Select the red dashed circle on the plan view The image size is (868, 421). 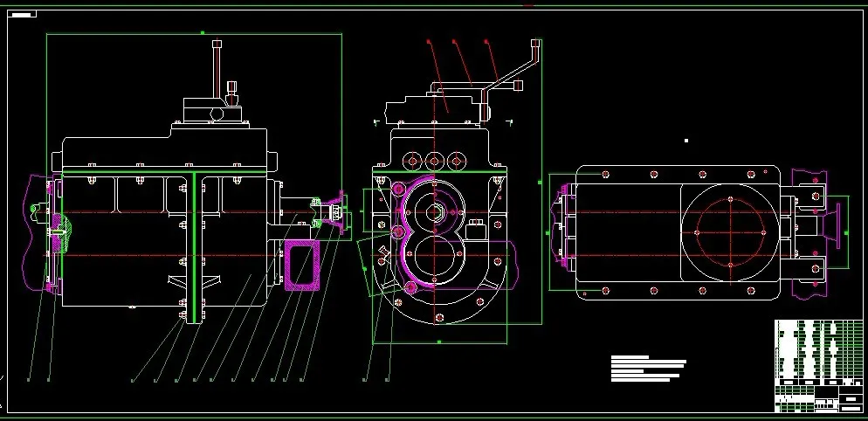(731, 231)
